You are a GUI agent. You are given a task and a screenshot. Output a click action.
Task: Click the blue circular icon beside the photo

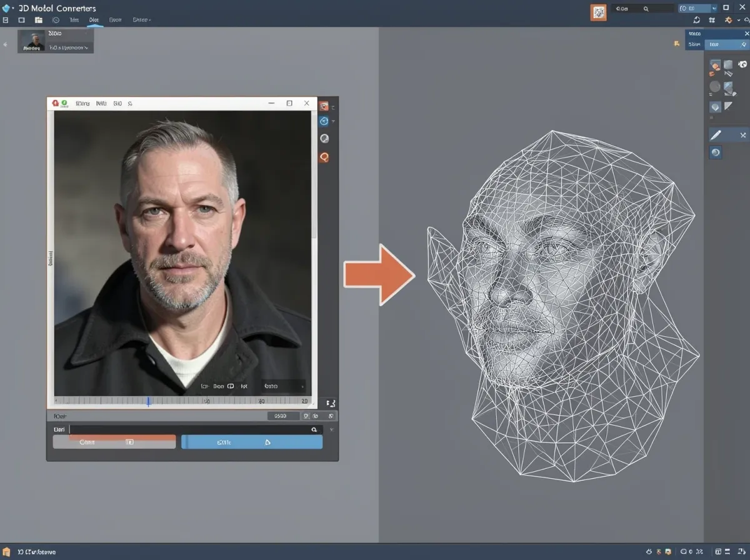(324, 121)
